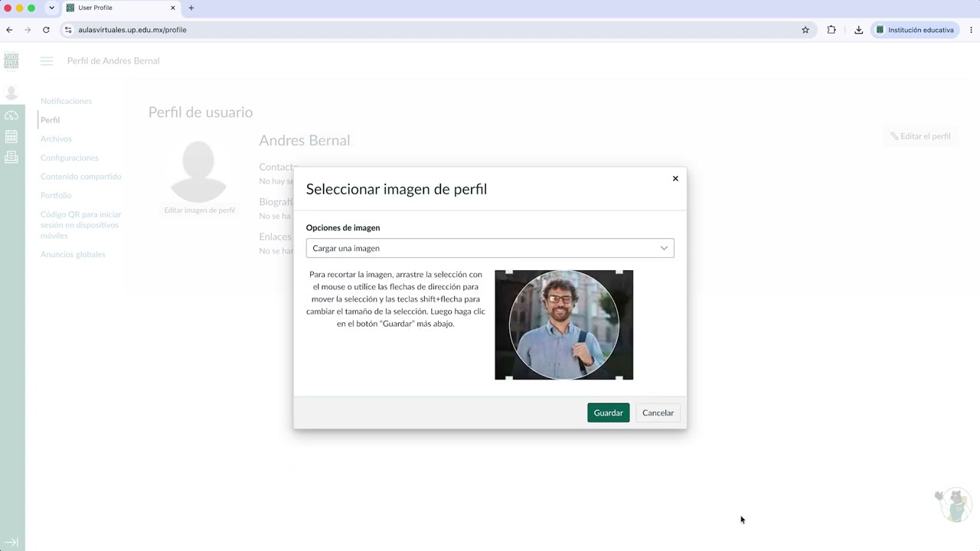Open Chrome three-dot menu
Image resolution: width=980 pixels, height=551 pixels.
pos(971,30)
